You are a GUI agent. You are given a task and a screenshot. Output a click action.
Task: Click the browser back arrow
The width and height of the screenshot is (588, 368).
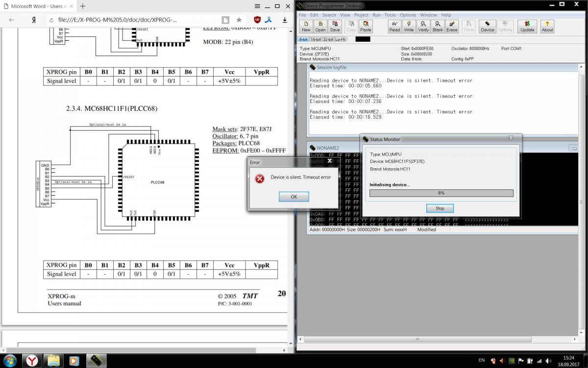tap(12, 20)
